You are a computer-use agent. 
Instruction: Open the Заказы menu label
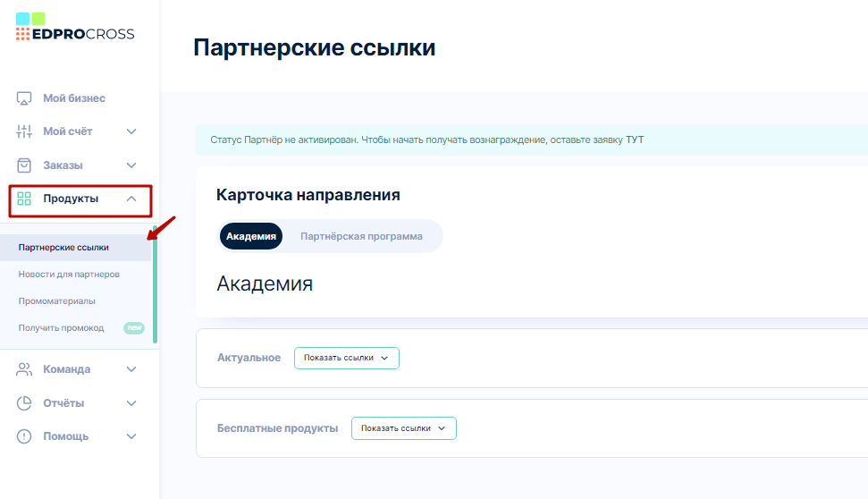63,165
